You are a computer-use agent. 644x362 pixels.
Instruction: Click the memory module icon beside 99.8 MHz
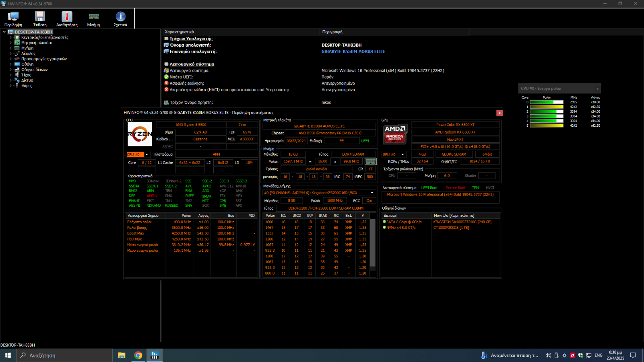pyautogui.click(x=370, y=161)
